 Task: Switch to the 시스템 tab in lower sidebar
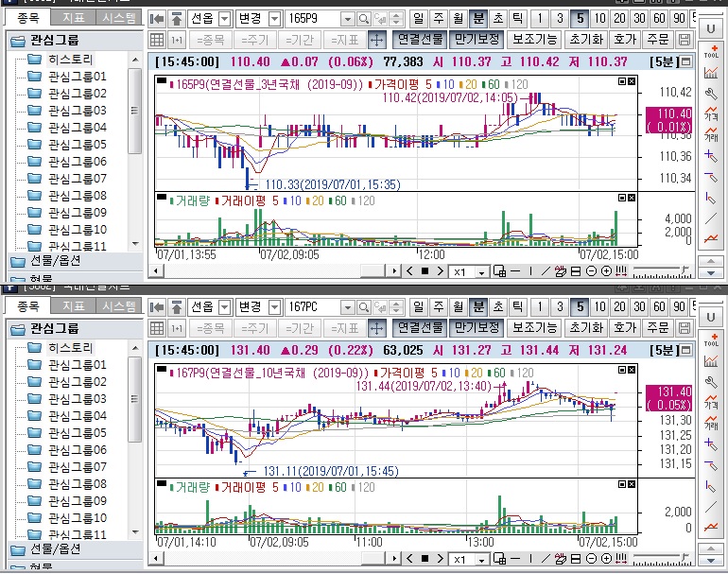pyautogui.click(x=119, y=305)
